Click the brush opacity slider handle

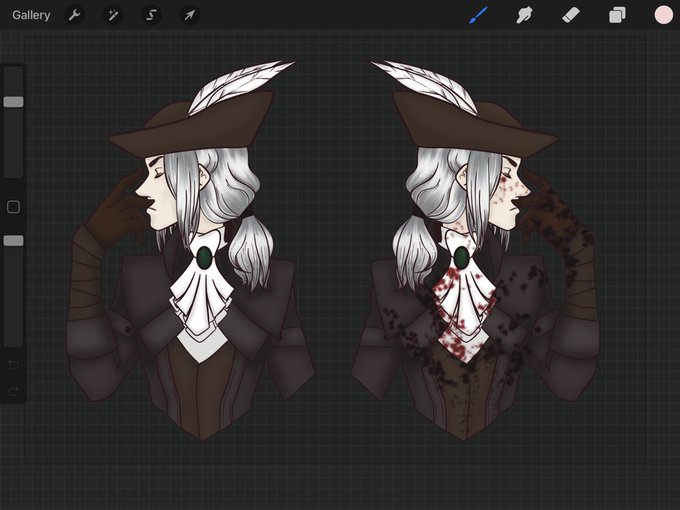[x=13, y=241]
